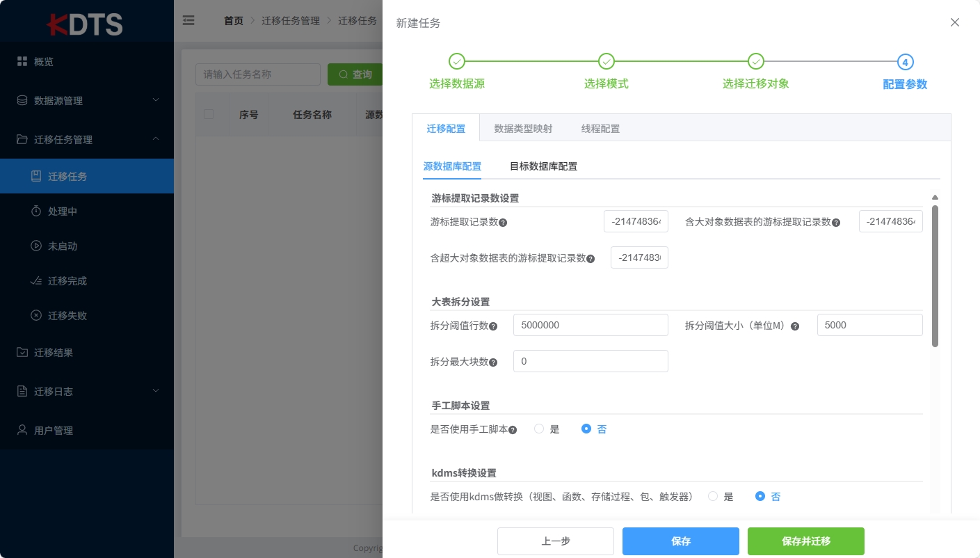Click the 任务名称 column header
980x558 pixels.
click(x=312, y=114)
